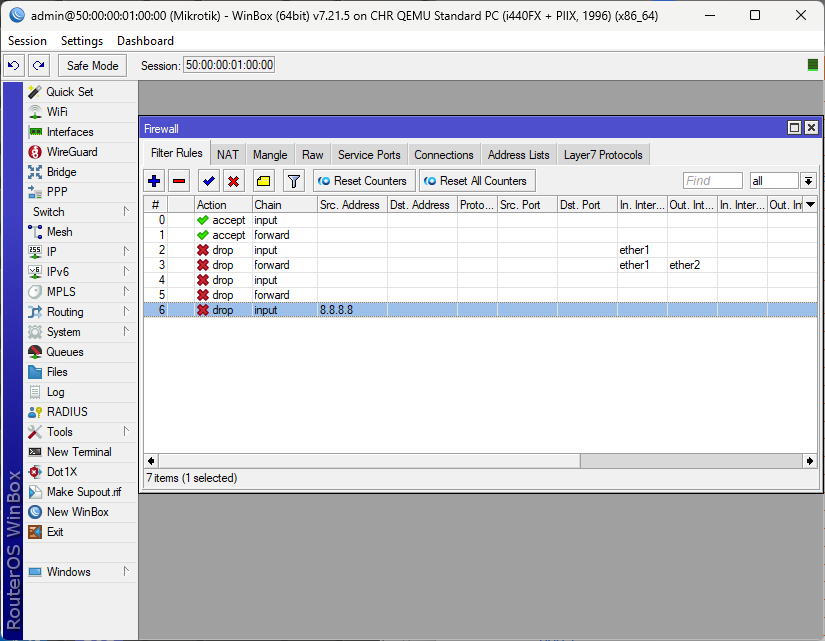The width and height of the screenshot is (825, 641).
Task: Switch to Layer7 Protocols tab
Action: [603, 155]
